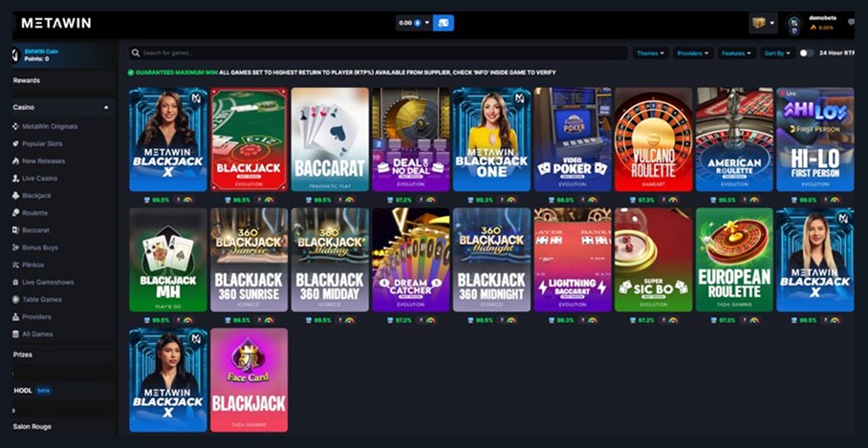Open the Features dropdown filter
Image resolution: width=868 pixels, height=448 pixels.
736,53
